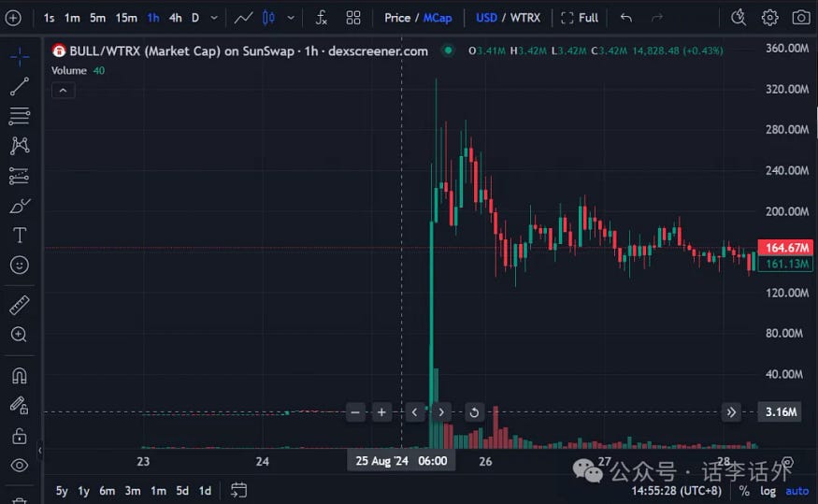Open the chart layout grid selector
This screenshot has height=504, width=818.
353,18
